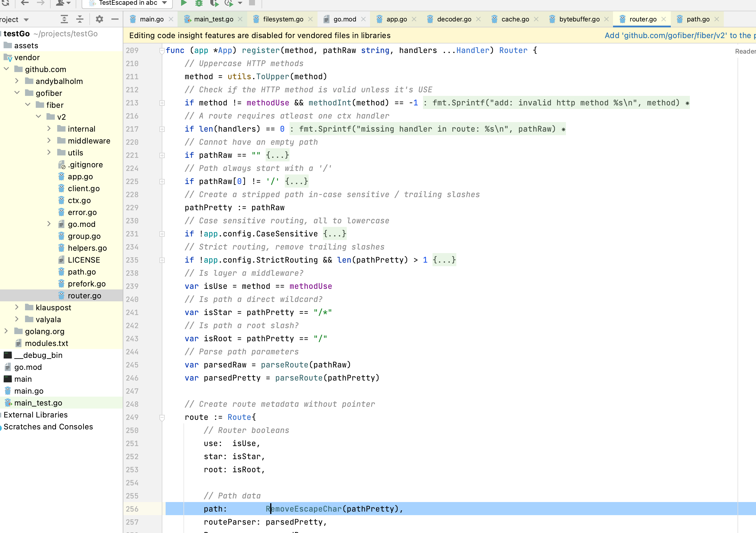The image size is (756, 533).
Task: Run tests with the coverage icon
Action: tap(214, 3)
